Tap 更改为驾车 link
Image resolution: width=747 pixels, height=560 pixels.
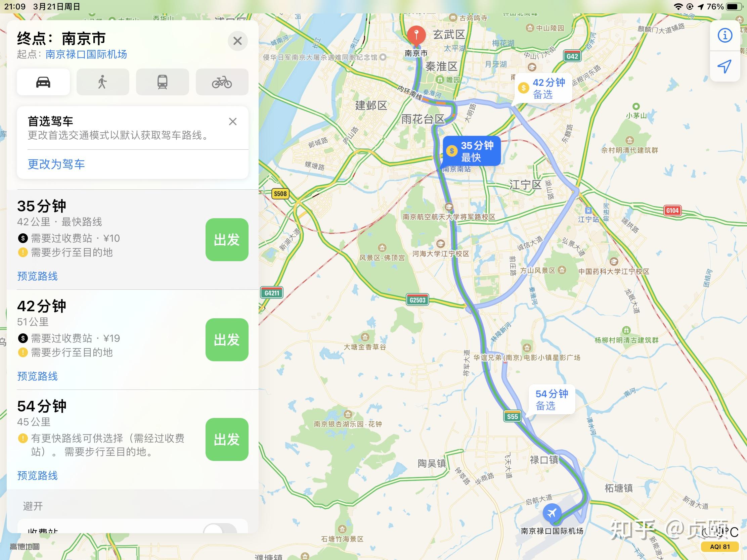pos(56,165)
